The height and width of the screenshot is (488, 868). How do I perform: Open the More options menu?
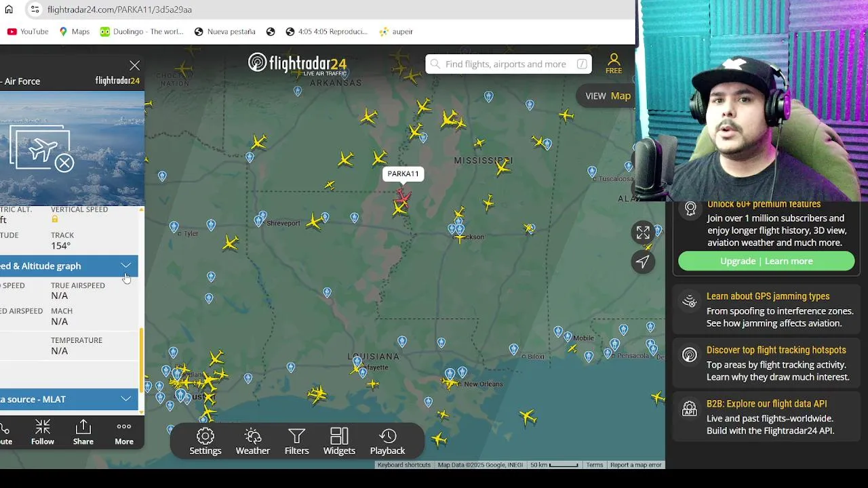[124, 432]
